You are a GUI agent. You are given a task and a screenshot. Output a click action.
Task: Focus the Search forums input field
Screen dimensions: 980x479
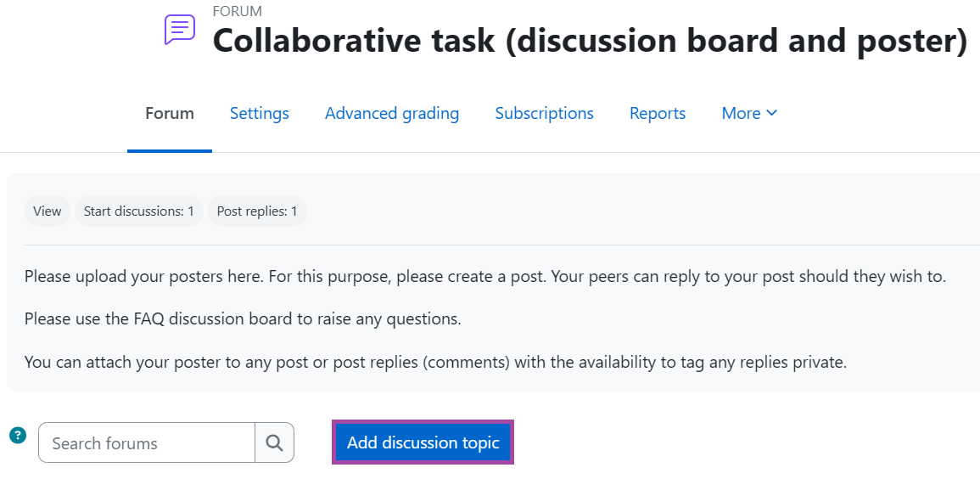click(x=147, y=442)
